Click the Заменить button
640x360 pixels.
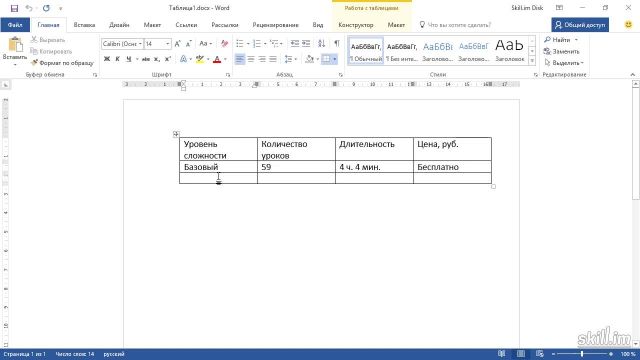pyautogui.click(x=562, y=51)
